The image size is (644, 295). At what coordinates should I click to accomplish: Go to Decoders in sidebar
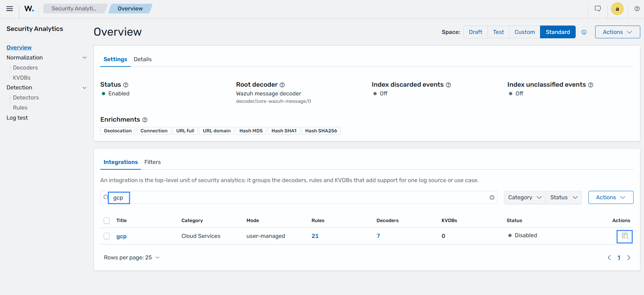tap(25, 68)
